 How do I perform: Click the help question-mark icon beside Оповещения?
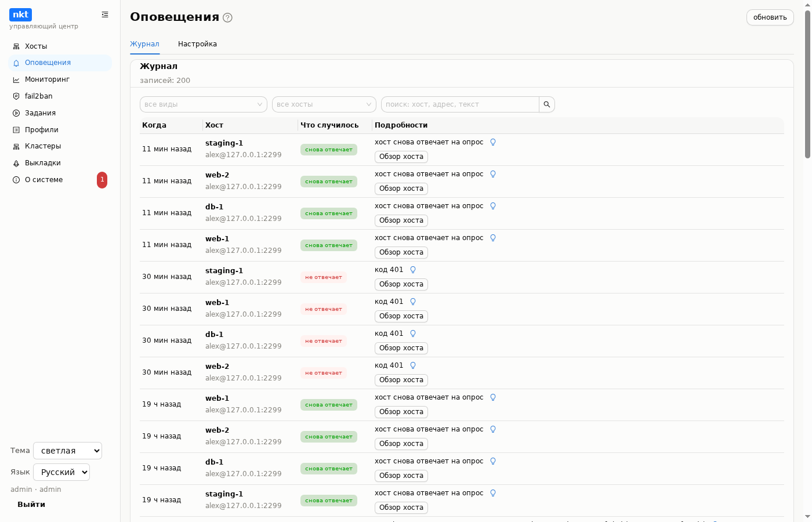pos(228,17)
